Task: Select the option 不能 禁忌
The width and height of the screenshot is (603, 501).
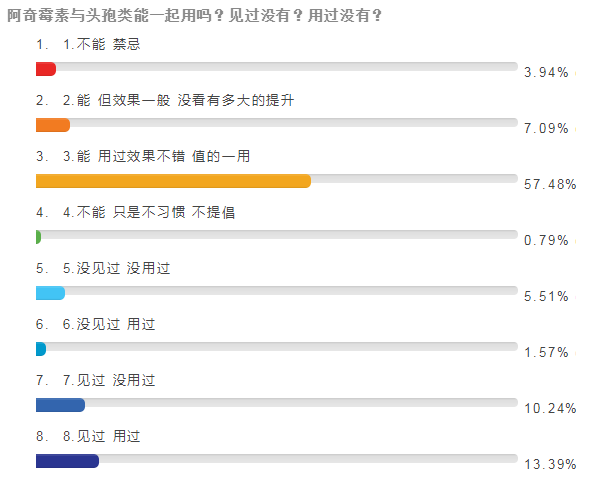Action: pos(102,44)
